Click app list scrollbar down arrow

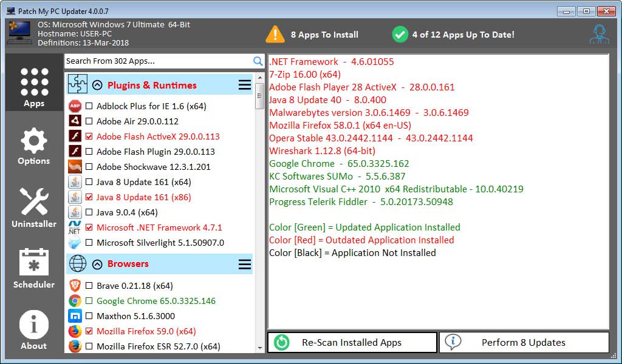(260, 348)
